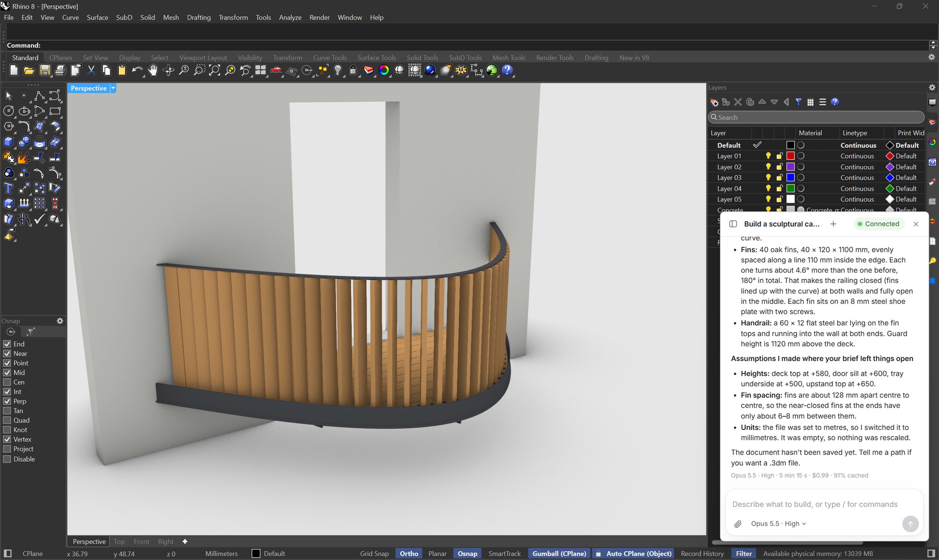Click the Zoom Extents icon

point(214,70)
